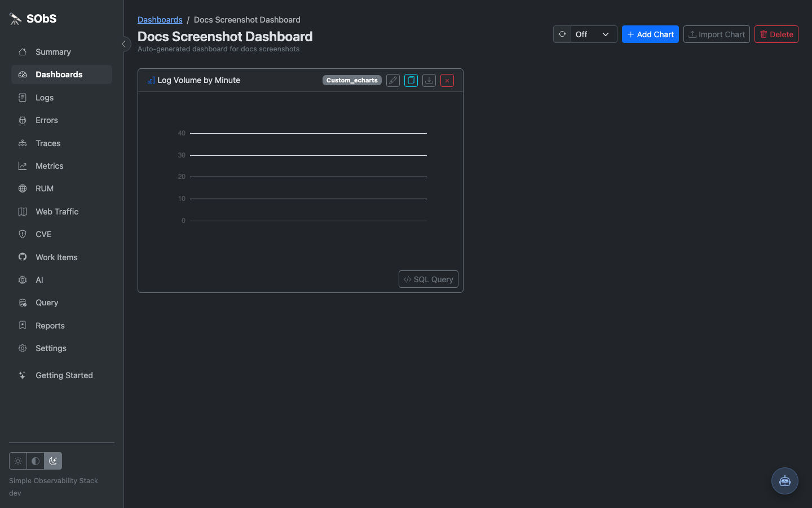Click the Custom_echarts badge
Screen dimensions: 812x508
coord(352,80)
